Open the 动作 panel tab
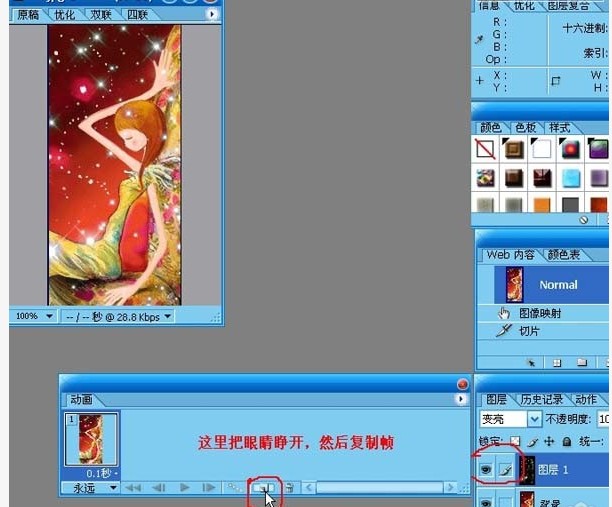This screenshot has height=507, width=612. (586, 399)
